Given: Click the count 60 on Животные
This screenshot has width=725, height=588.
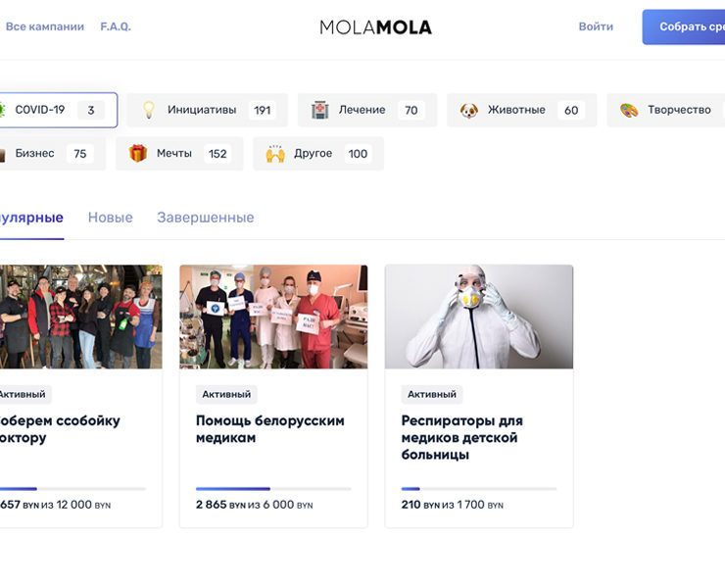Looking at the screenshot, I should tap(571, 110).
